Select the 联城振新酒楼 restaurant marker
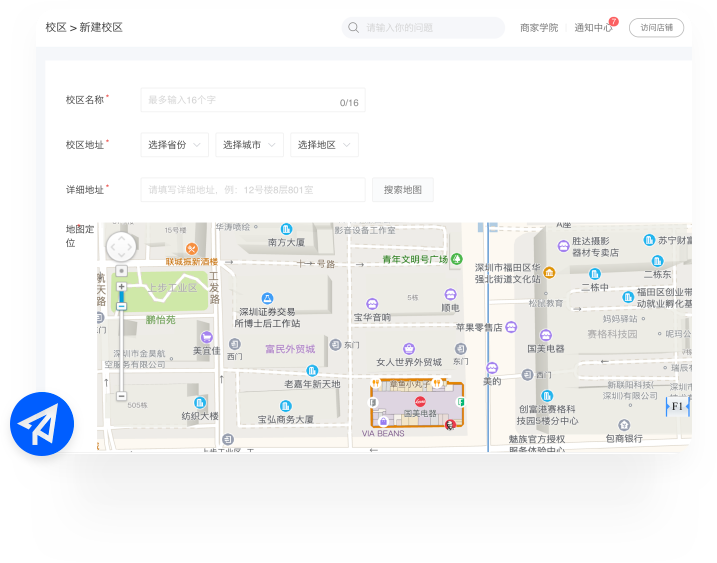Screen dimensions: 717x563 191,248
